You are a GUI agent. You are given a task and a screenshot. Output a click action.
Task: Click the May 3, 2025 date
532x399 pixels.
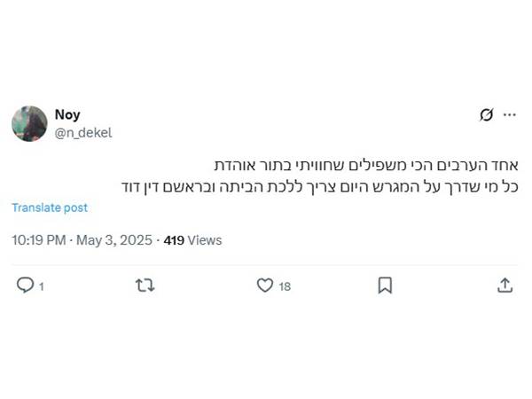[114, 240]
